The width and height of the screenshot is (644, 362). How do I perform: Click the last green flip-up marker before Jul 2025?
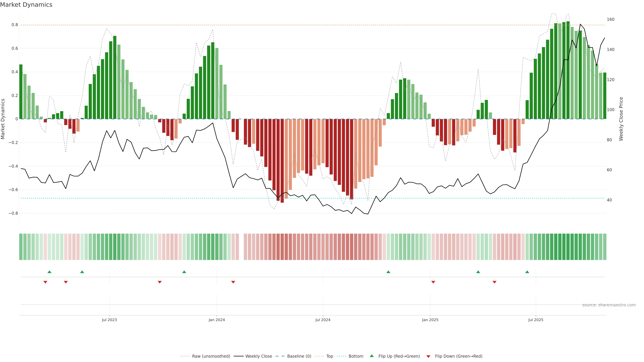tap(527, 272)
